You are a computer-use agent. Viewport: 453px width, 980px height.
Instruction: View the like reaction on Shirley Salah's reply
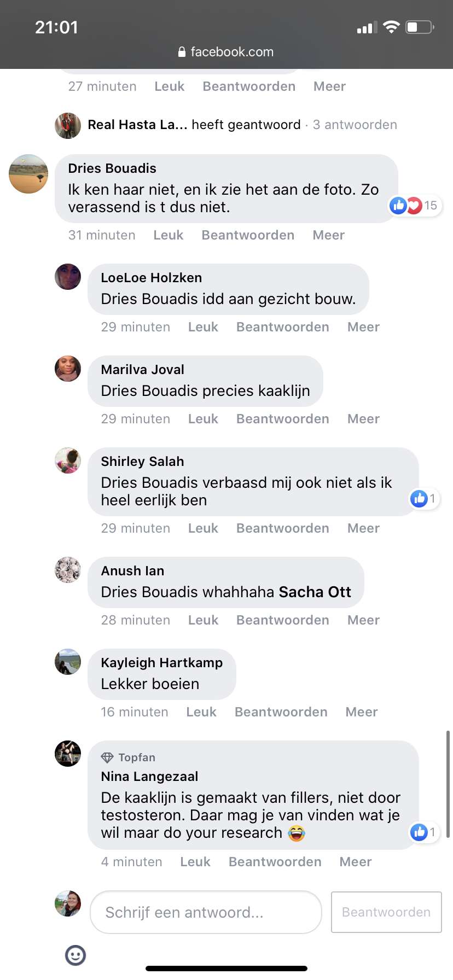pyautogui.click(x=425, y=499)
